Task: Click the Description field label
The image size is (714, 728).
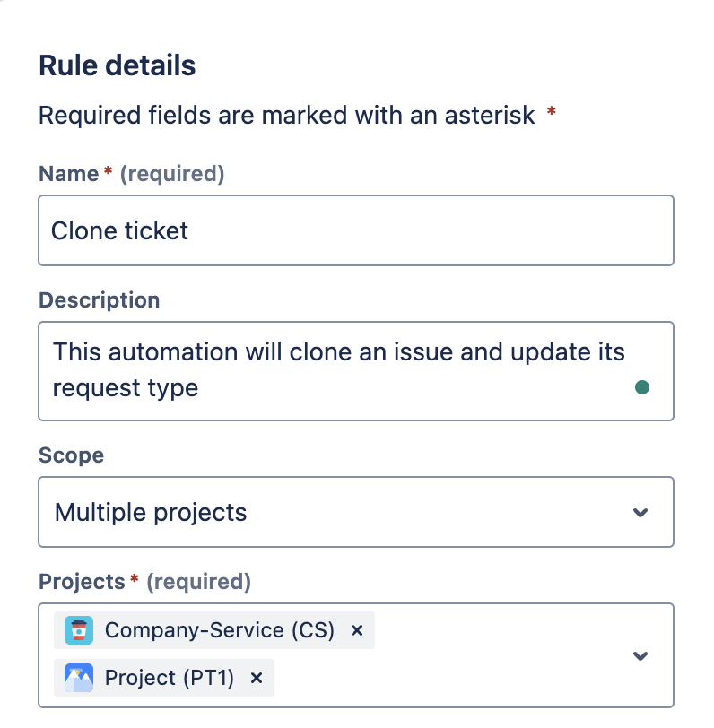Action: click(100, 300)
